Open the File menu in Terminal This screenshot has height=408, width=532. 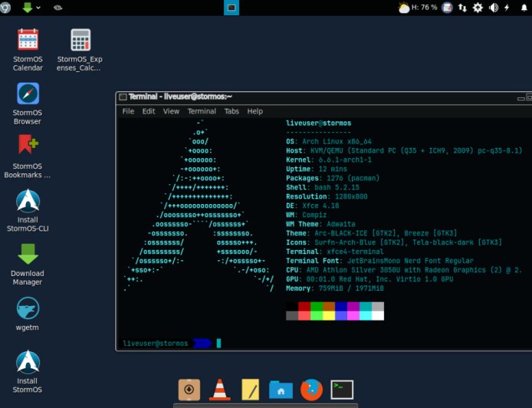pyautogui.click(x=128, y=111)
